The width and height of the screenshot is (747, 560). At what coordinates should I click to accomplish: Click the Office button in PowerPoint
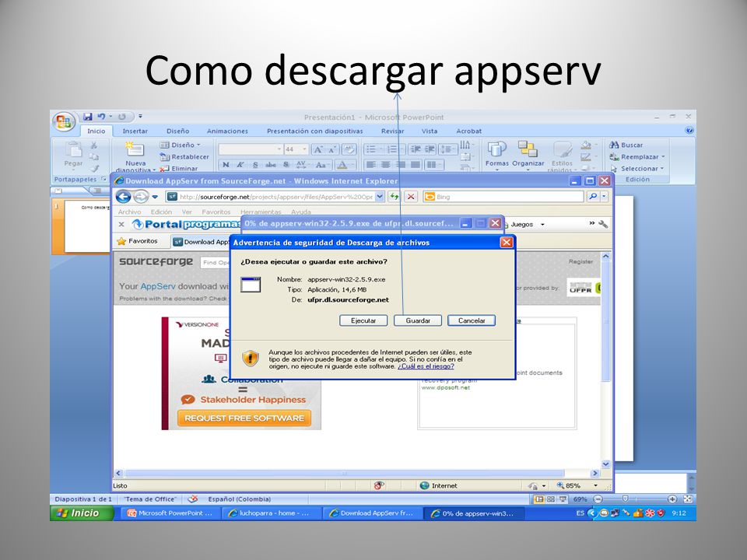pos(64,122)
